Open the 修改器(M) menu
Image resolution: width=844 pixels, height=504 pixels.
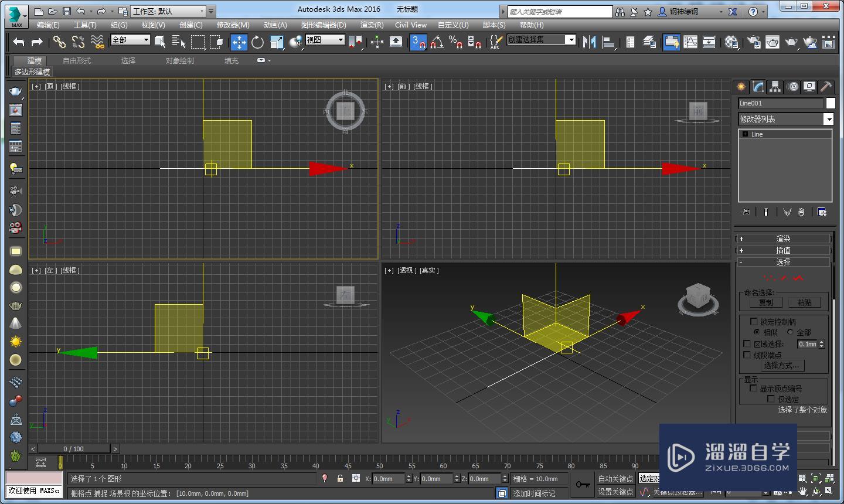(x=233, y=25)
